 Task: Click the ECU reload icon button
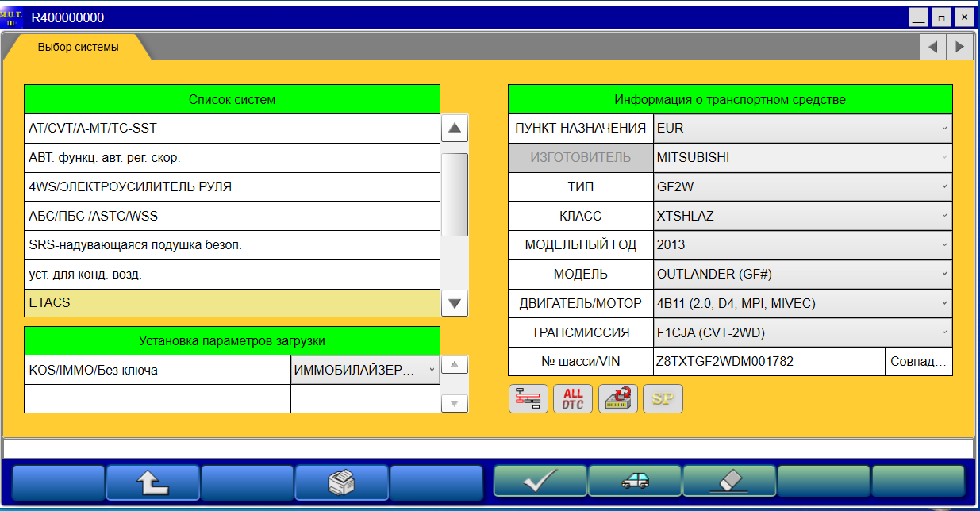click(617, 398)
